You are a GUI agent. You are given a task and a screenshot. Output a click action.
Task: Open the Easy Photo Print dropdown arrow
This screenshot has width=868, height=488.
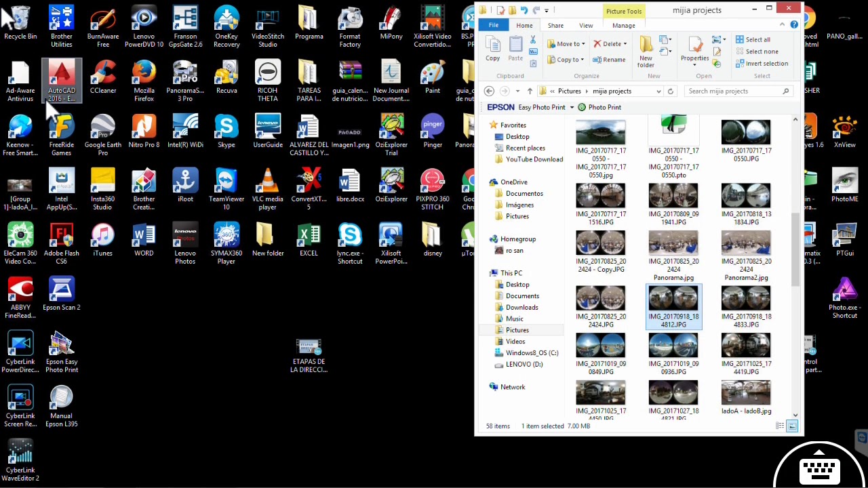click(572, 107)
